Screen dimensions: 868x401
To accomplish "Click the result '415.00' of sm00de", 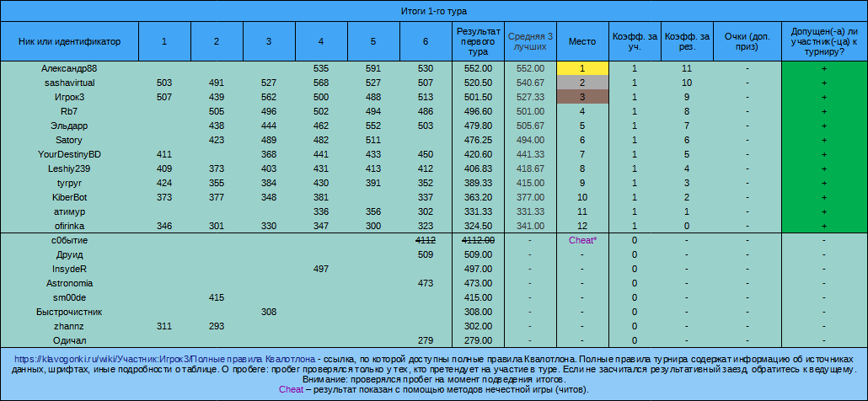I will (477, 297).
